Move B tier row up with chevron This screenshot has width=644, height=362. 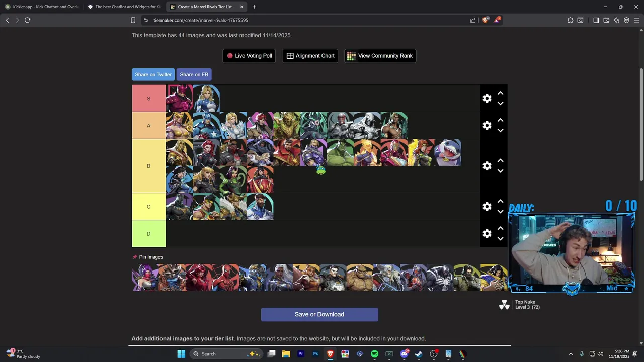500,161
